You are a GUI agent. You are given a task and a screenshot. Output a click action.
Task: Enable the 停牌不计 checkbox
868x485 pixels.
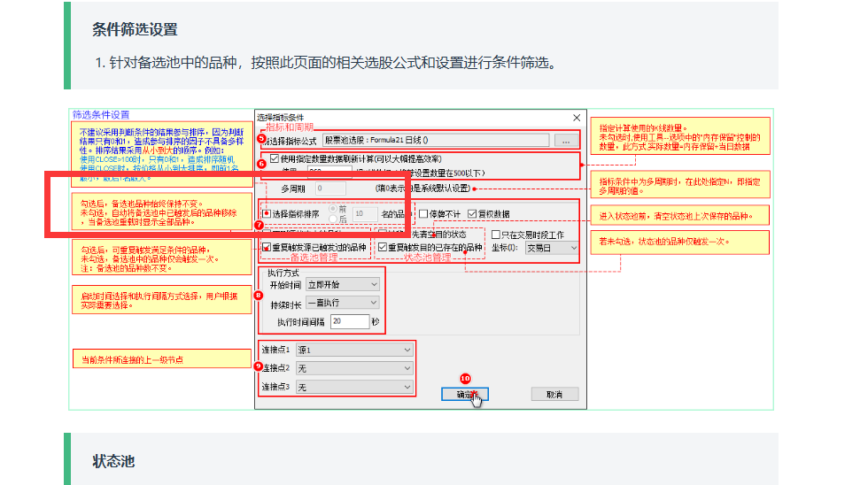point(424,213)
